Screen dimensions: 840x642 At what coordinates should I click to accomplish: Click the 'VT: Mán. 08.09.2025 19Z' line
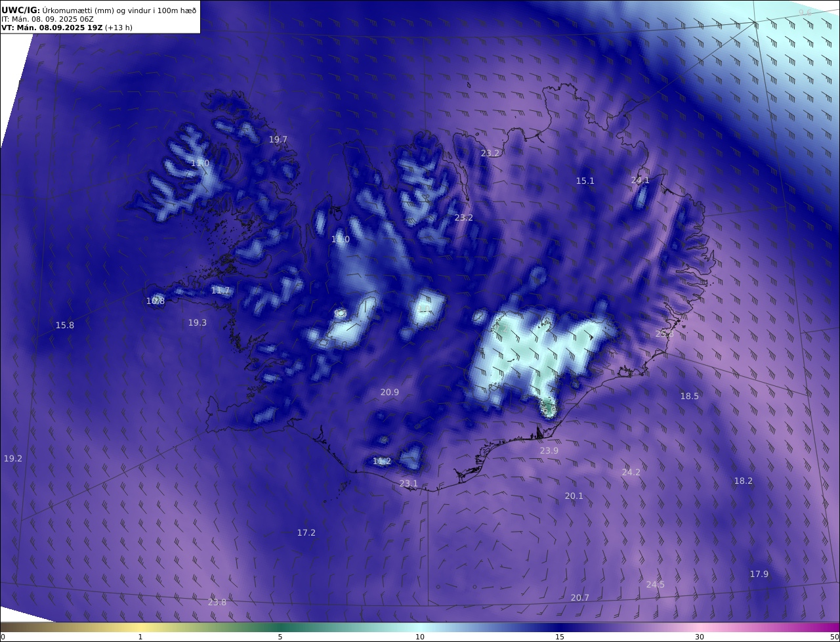tap(52, 28)
